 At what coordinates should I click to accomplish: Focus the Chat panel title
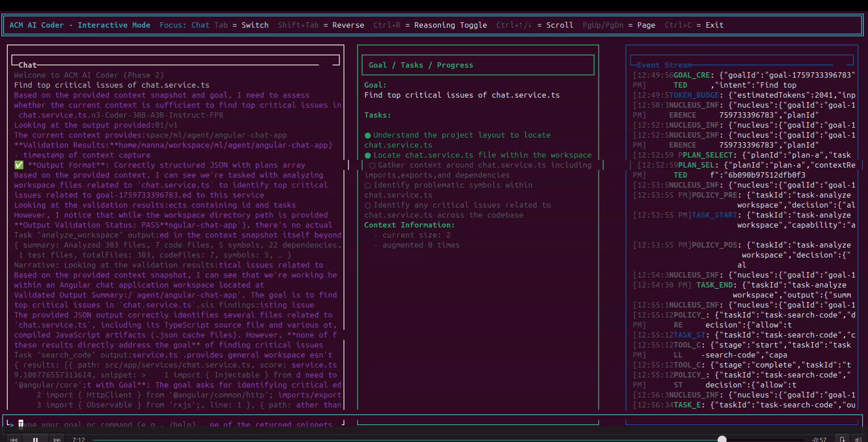pyautogui.click(x=27, y=65)
